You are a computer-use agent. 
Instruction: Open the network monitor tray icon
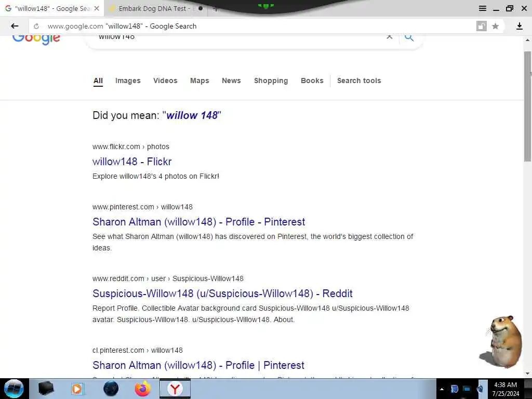(467, 389)
